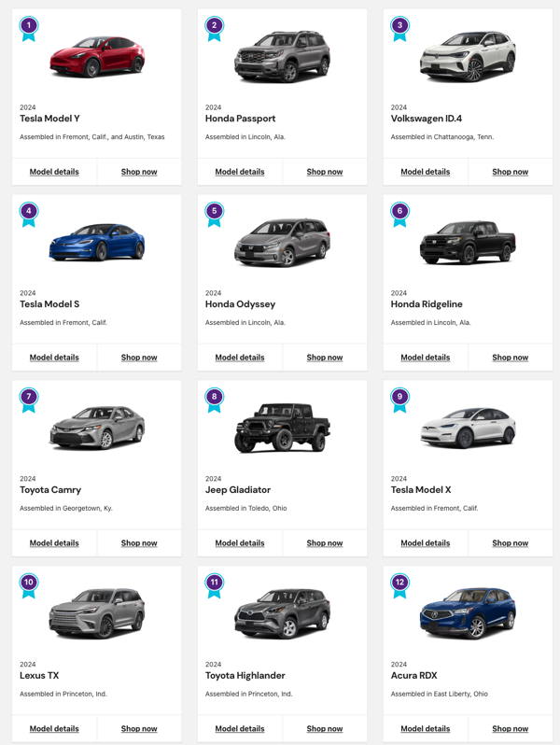560x745 pixels.
Task: Open Model details for Toyota Camry
Action: 54,543
